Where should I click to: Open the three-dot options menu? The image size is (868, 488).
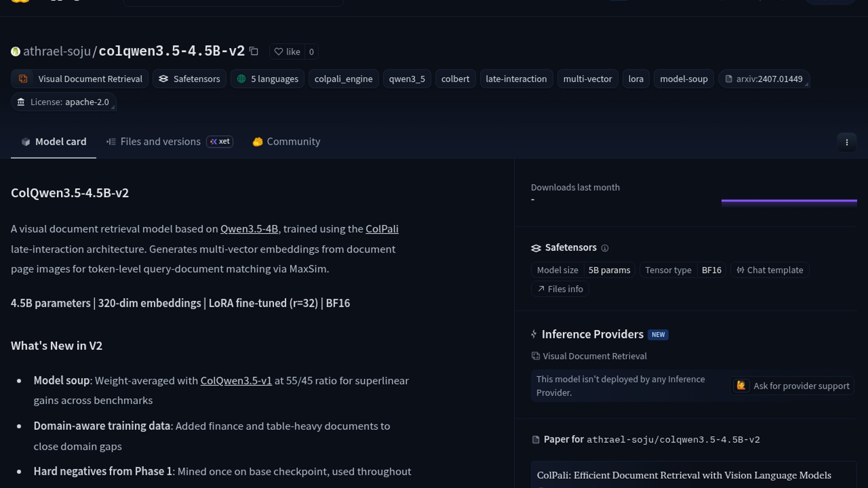847,142
